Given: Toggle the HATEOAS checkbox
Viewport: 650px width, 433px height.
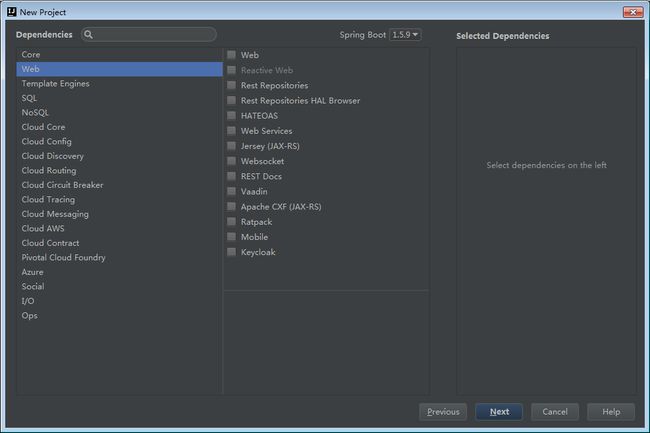Looking at the screenshot, I should click(x=232, y=116).
